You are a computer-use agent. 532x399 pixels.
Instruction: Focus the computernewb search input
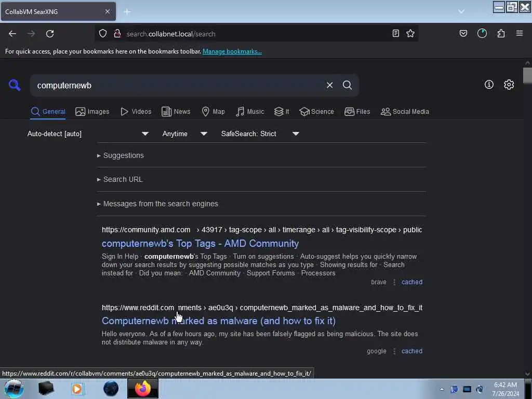point(178,85)
